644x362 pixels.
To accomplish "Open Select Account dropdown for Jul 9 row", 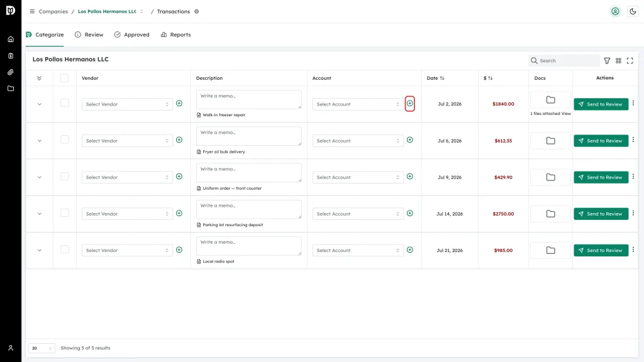I will [x=358, y=177].
